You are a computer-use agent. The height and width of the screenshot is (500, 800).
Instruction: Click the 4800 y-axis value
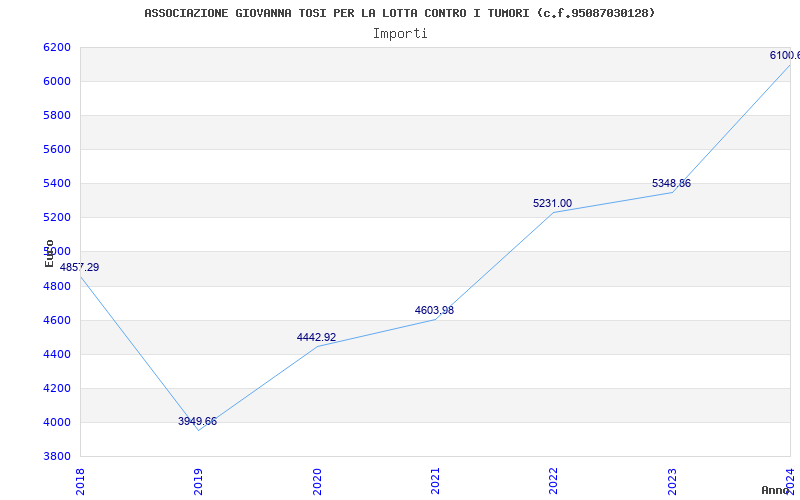pos(57,286)
